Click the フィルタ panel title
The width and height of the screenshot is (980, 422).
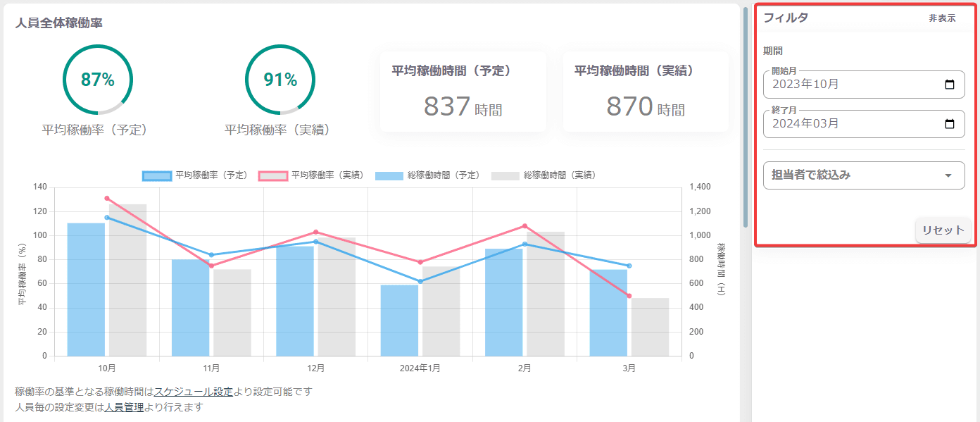point(786,18)
